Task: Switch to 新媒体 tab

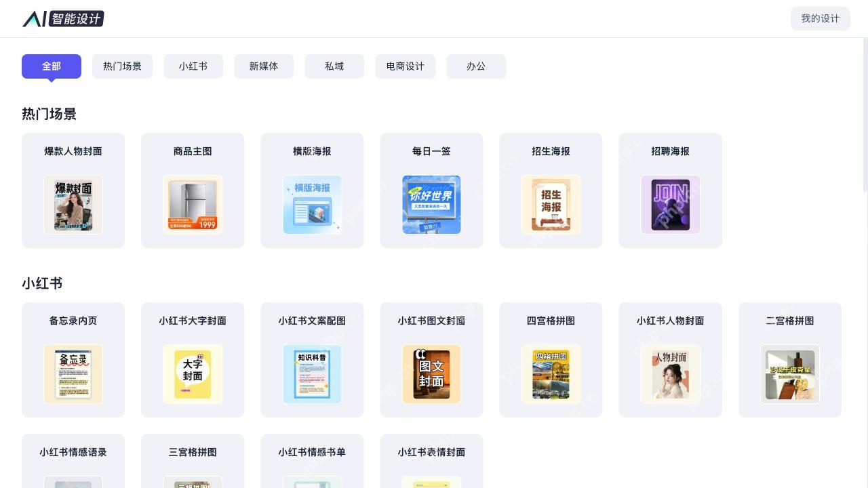Action: click(x=264, y=66)
